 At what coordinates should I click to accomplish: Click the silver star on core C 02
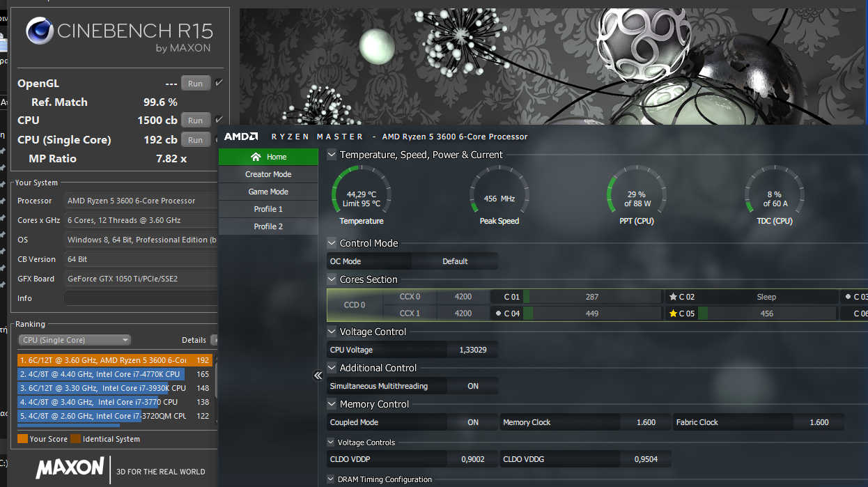click(x=673, y=297)
